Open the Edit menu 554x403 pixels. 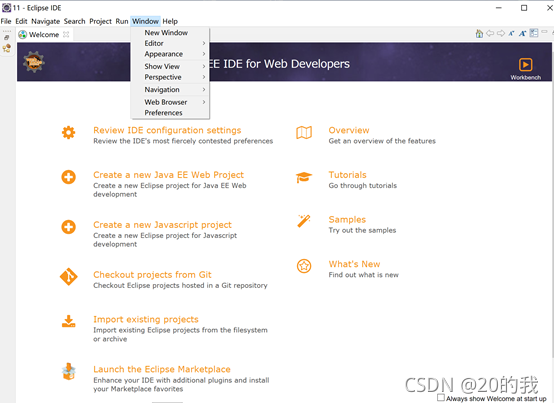tap(21, 21)
